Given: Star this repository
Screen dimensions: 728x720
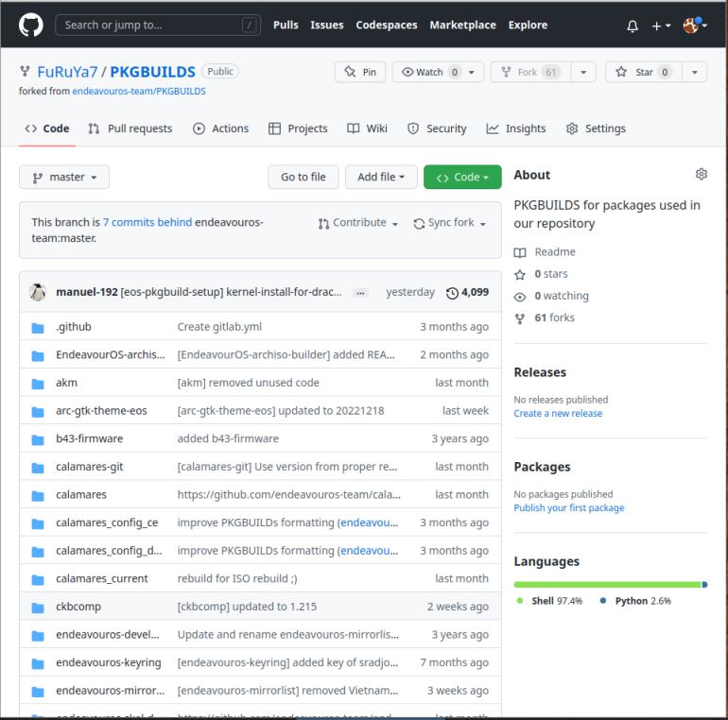Looking at the screenshot, I should (644, 72).
